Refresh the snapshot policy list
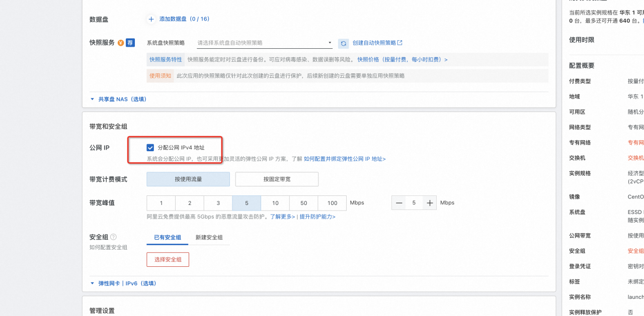644x316 pixels. click(x=344, y=44)
